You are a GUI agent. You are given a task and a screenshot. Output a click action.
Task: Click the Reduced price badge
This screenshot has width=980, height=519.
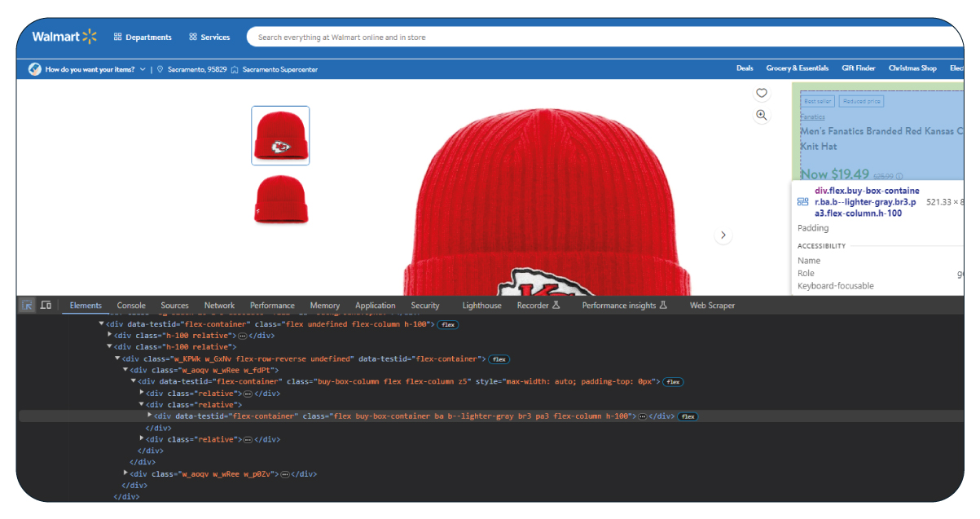[x=862, y=102]
